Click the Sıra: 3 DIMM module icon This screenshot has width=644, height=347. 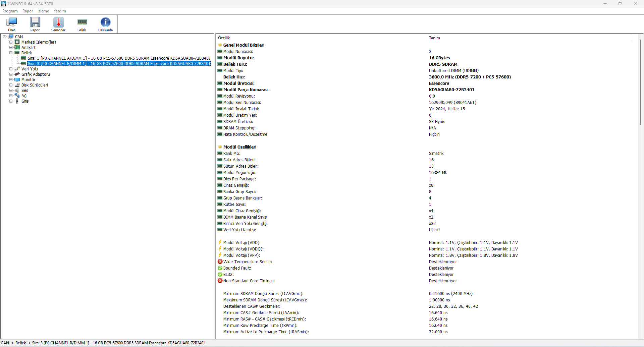(23, 63)
